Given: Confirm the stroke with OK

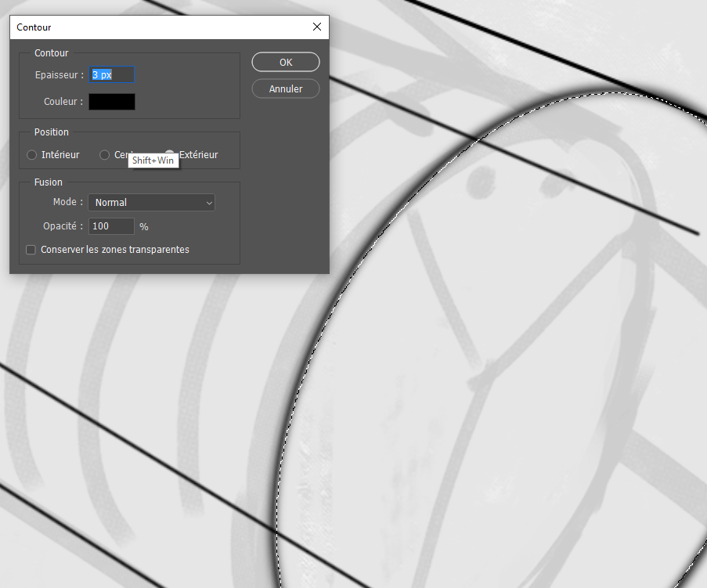Looking at the screenshot, I should coord(285,62).
